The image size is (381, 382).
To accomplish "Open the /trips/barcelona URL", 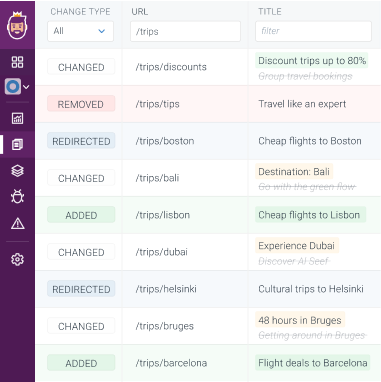I will pyautogui.click(x=171, y=363).
